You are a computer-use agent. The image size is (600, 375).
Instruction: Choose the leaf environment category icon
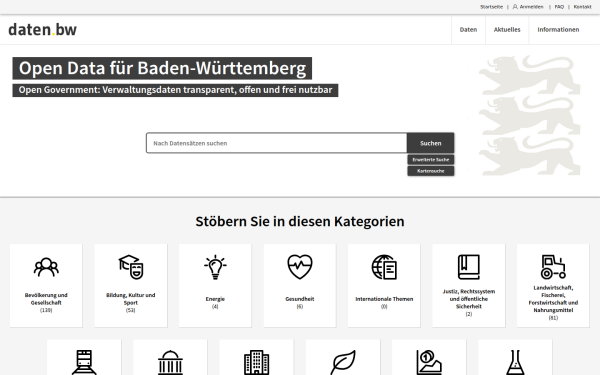343,362
